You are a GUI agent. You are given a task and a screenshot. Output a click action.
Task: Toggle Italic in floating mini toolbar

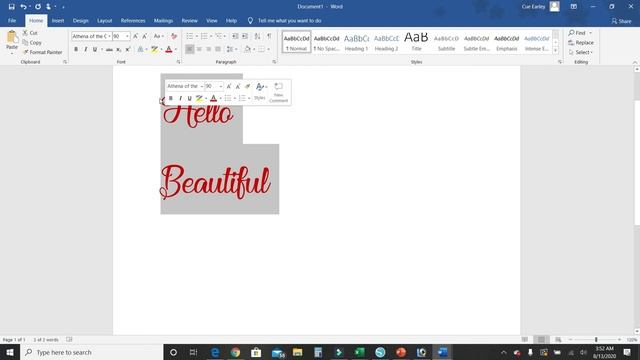(x=180, y=98)
